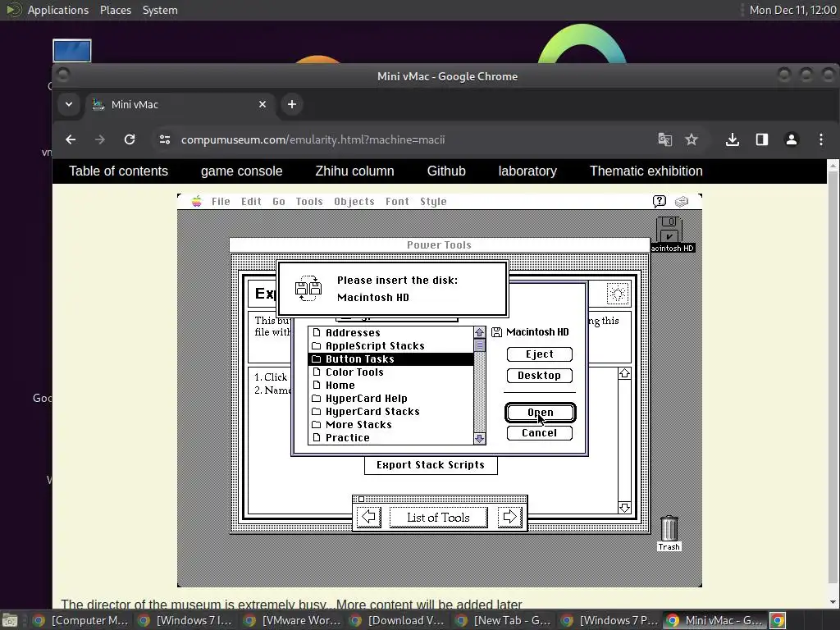840x630 pixels.
Task: Click the Desktop button
Action: click(x=540, y=376)
